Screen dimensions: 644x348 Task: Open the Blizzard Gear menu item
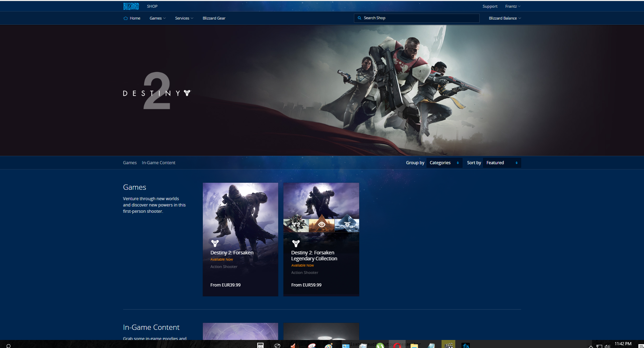tap(214, 18)
